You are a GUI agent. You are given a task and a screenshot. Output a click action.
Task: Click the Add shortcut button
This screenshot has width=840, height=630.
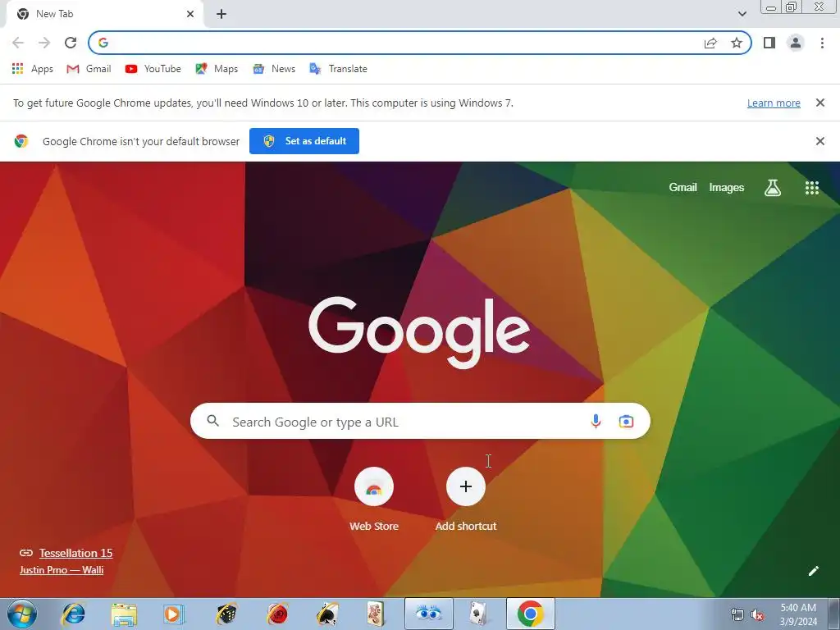click(x=466, y=499)
